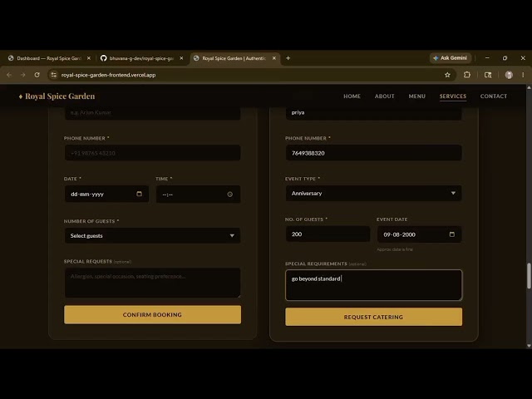532x399 pixels.
Task: Minimize the browser window
Action: tap(487, 58)
